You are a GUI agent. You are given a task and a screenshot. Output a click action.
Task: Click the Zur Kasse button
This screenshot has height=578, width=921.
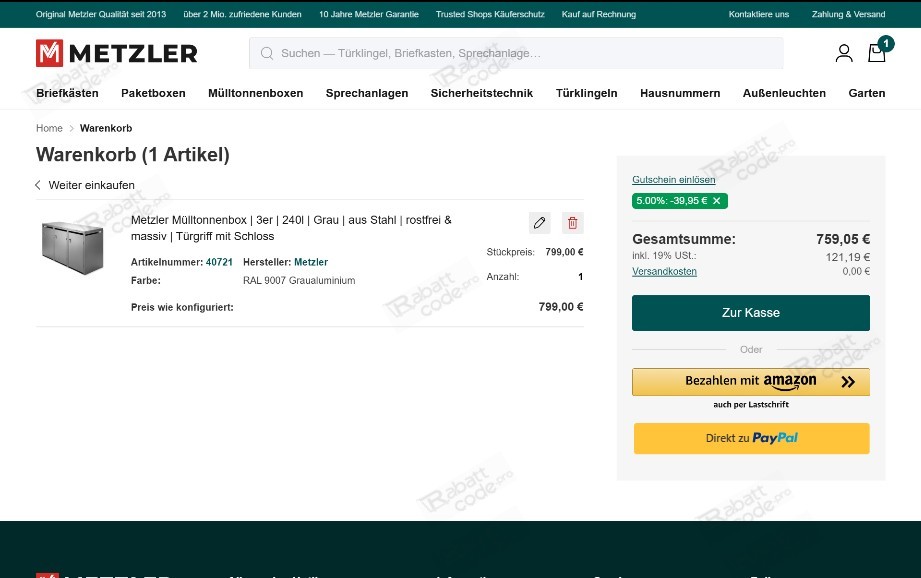(751, 313)
